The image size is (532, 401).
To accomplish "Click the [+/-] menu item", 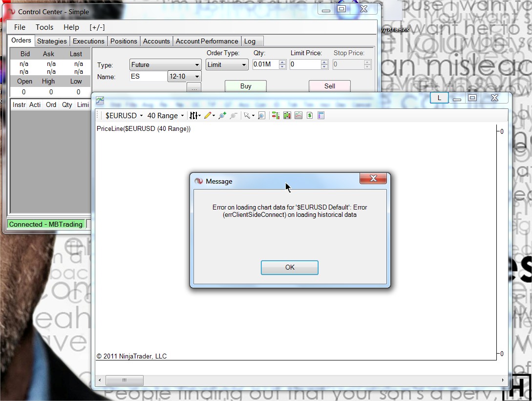I will click(x=97, y=27).
